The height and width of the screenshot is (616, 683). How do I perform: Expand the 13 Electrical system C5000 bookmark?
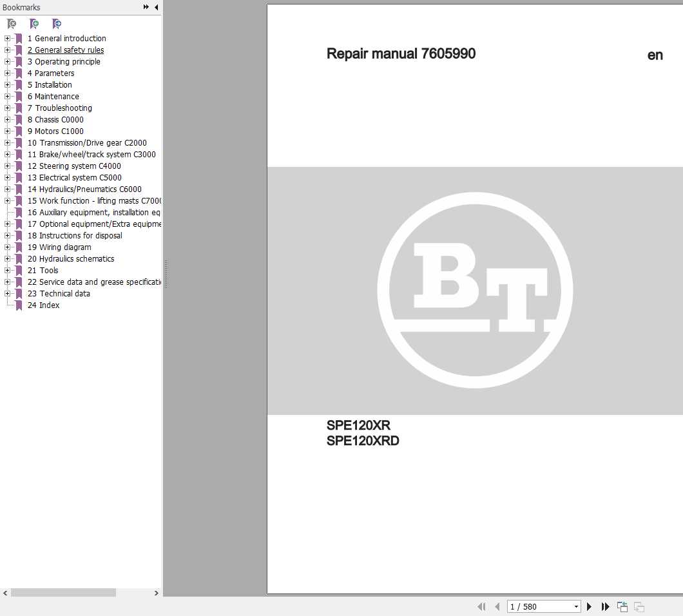(x=6, y=177)
